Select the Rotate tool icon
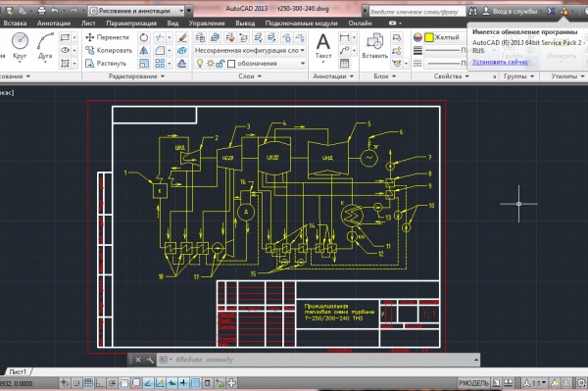 point(144,37)
